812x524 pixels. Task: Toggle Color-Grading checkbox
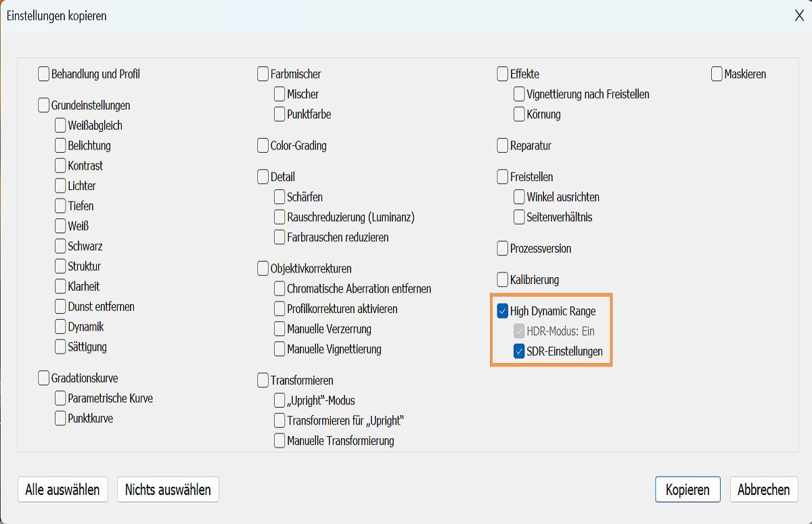263,145
